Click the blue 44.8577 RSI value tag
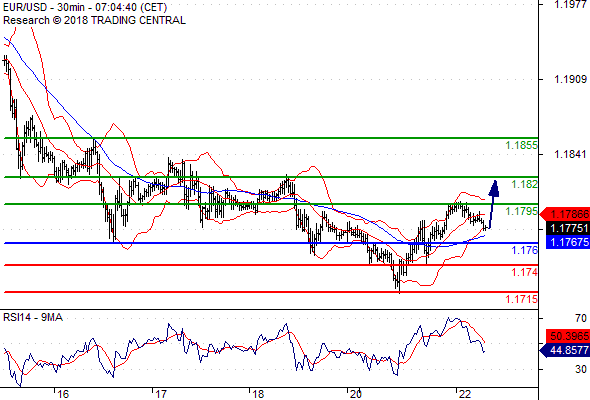This screenshot has width=590, height=400. 565,350
